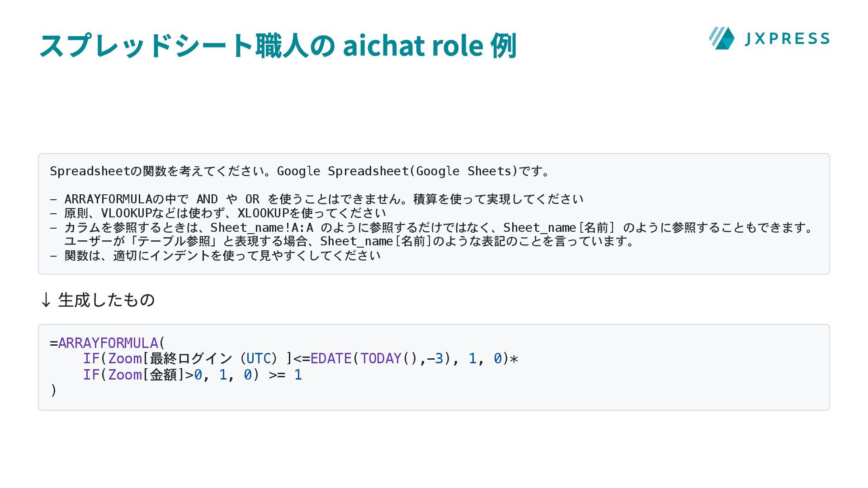Click the closing parenthesis code line
The image size is (868, 488).
pyautogui.click(x=53, y=390)
